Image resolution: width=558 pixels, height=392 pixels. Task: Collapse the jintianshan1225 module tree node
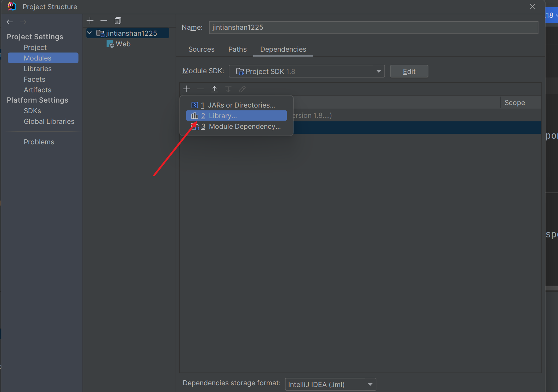[90, 33]
